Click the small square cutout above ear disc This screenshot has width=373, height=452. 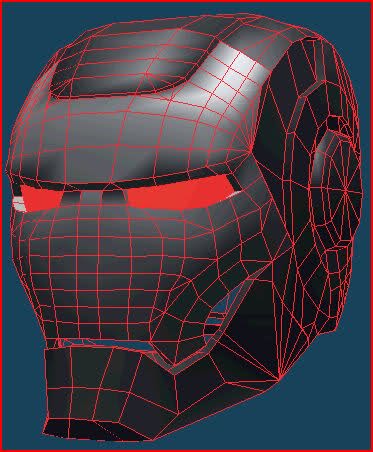click(333, 123)
